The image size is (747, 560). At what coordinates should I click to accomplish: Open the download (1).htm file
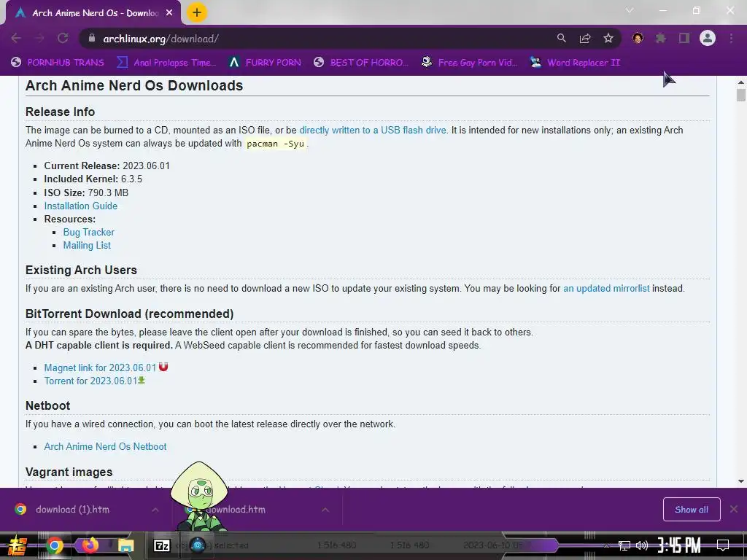click(x=72, y=510)
